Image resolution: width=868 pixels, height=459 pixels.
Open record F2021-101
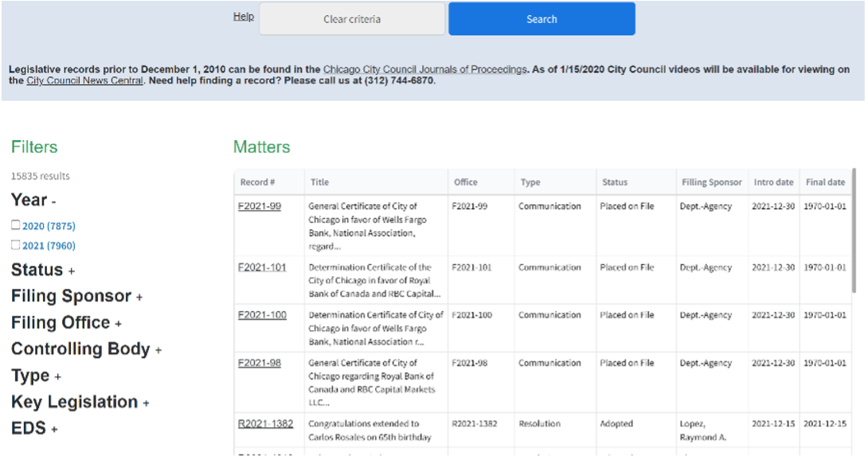[x=262, y=267]
